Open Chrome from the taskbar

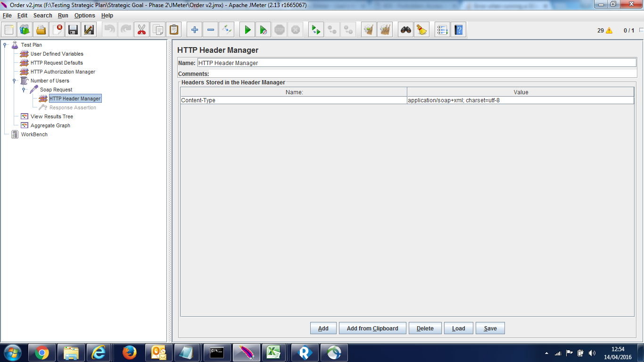click(x=42, y=353)
